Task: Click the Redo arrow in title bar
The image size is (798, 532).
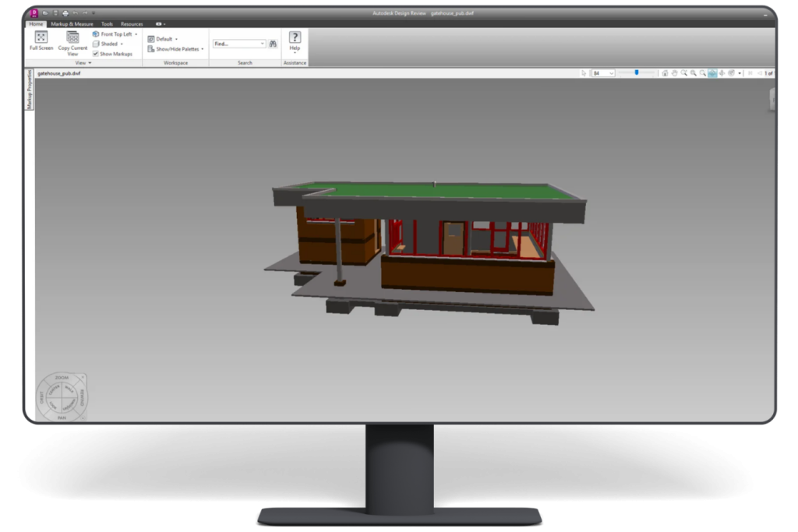Action: 85,13
